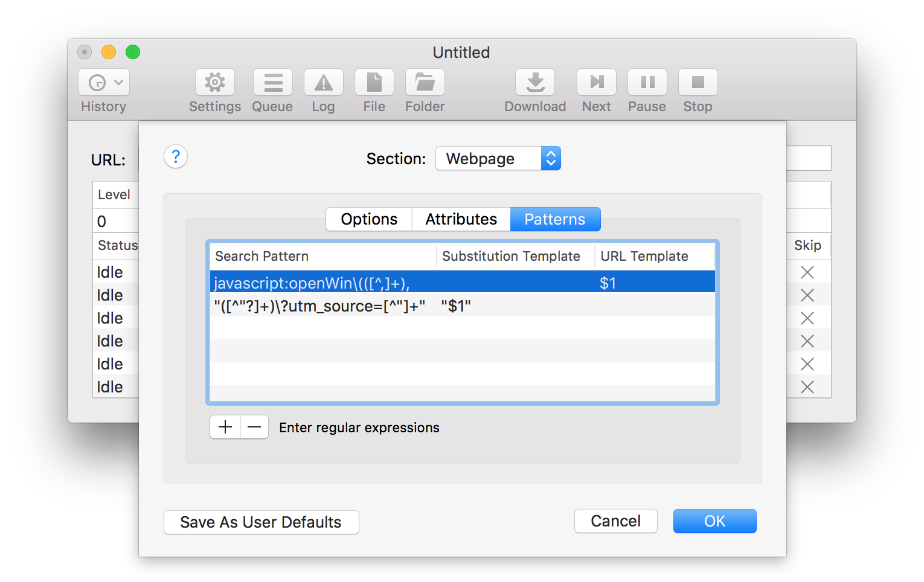Start the Download toolbar button

click(x=534, y=83)
